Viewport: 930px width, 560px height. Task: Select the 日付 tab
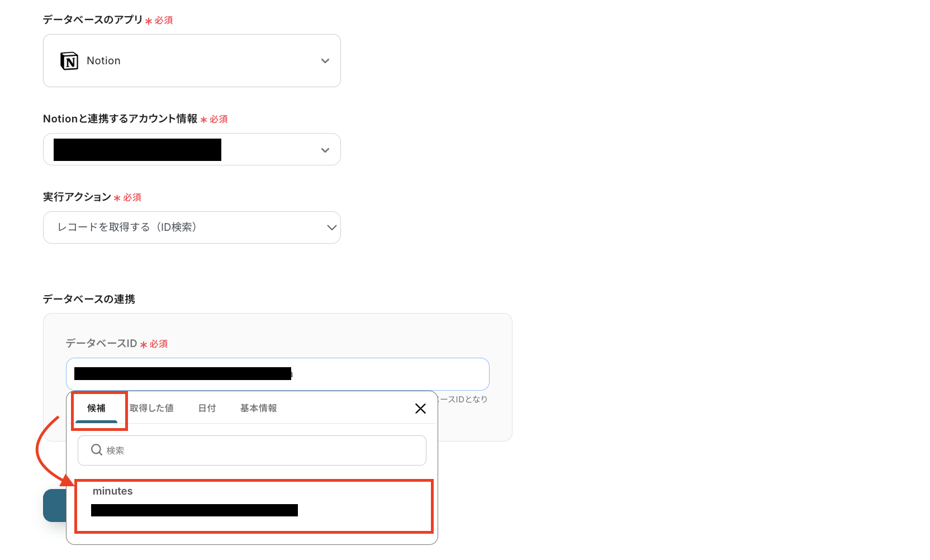207,409
